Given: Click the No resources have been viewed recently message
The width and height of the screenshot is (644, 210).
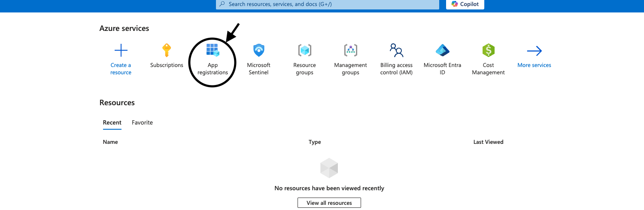Looking at the screenshot, I should [x=329, y=189].
